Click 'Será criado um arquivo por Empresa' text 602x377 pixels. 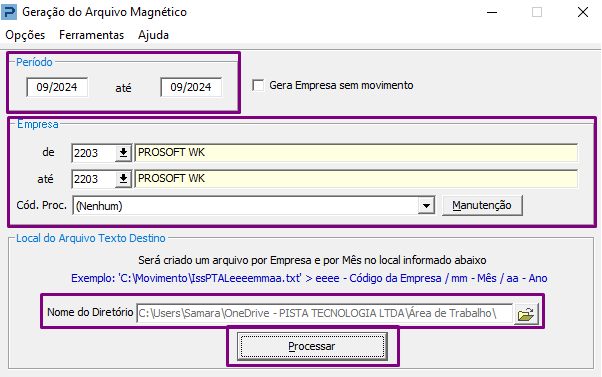coord(312,260)
